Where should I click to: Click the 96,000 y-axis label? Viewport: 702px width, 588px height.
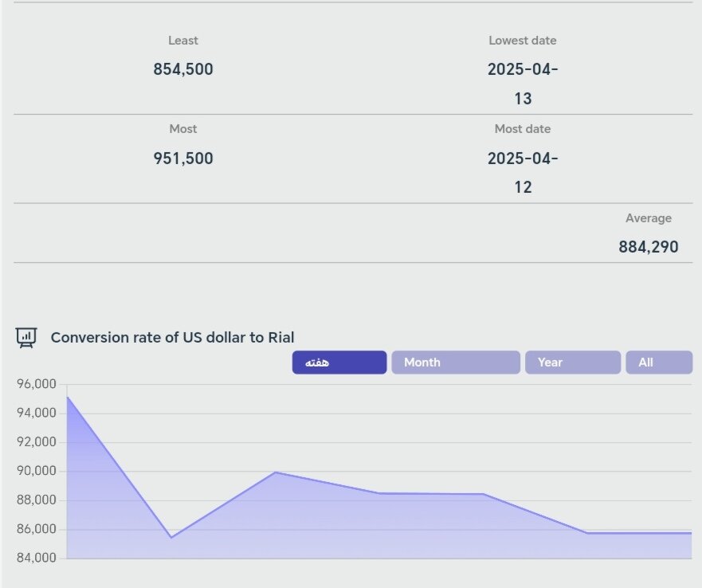tap(36, 384)
